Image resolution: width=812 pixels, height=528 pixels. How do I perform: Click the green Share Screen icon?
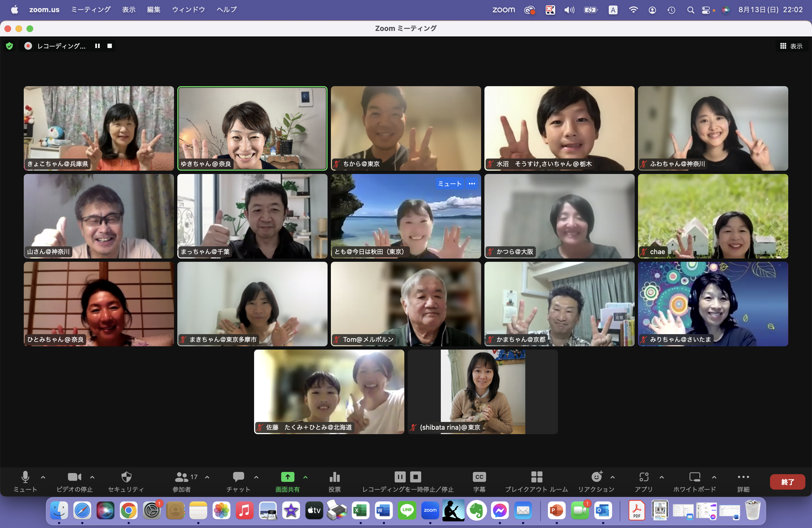tap(287, 477)
